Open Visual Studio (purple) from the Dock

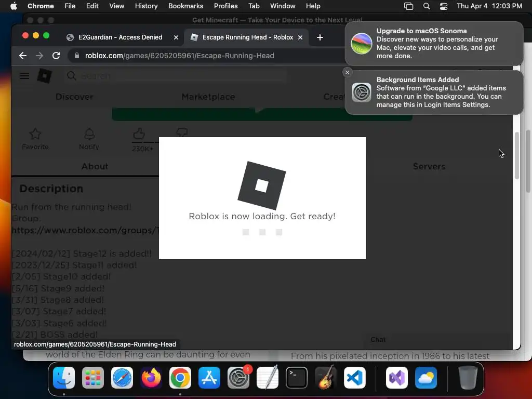coord(396,378)
